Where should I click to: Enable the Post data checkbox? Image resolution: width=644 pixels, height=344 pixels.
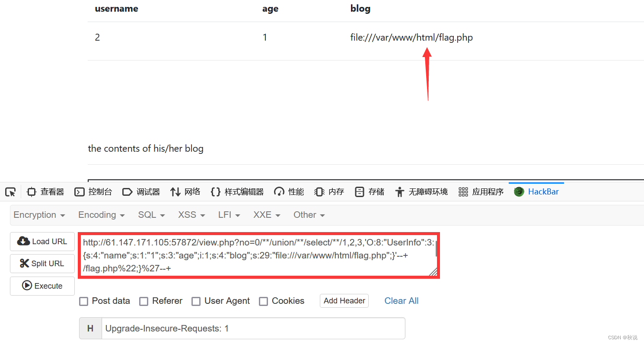click(84, 302)
